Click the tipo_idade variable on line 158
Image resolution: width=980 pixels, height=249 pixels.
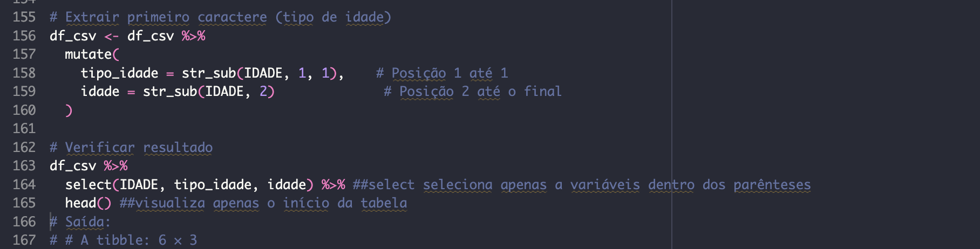pyautogui.click(x=119, y=73)
